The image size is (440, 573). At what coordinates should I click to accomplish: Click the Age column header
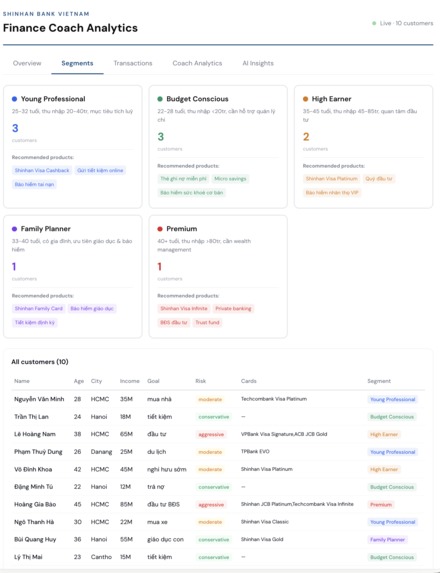79,381
